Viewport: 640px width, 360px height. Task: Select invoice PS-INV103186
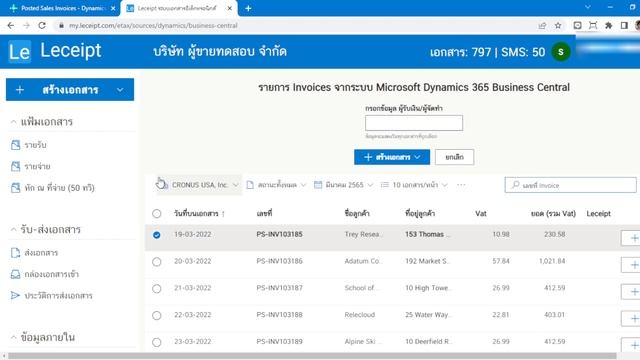coord(157,262)
